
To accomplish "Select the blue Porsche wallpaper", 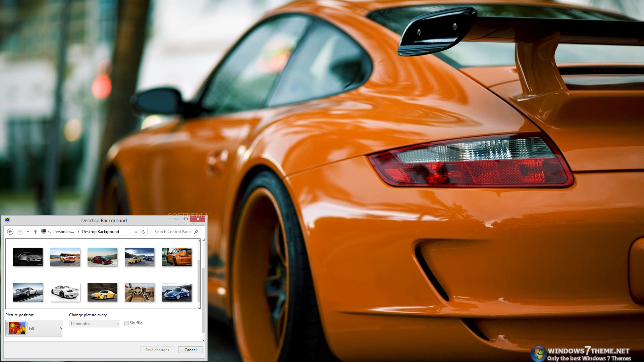I will click(177, 292).
